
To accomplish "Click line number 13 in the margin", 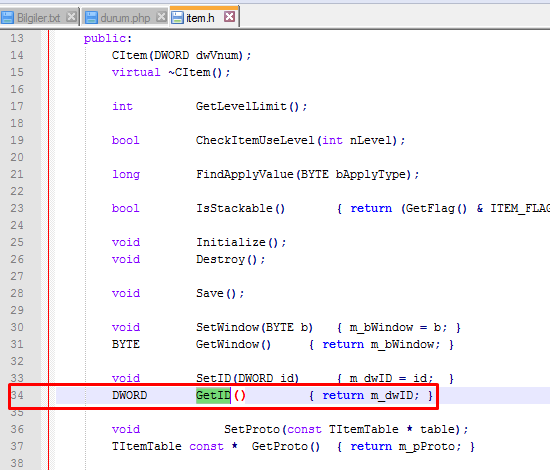I will pos(17,38).
